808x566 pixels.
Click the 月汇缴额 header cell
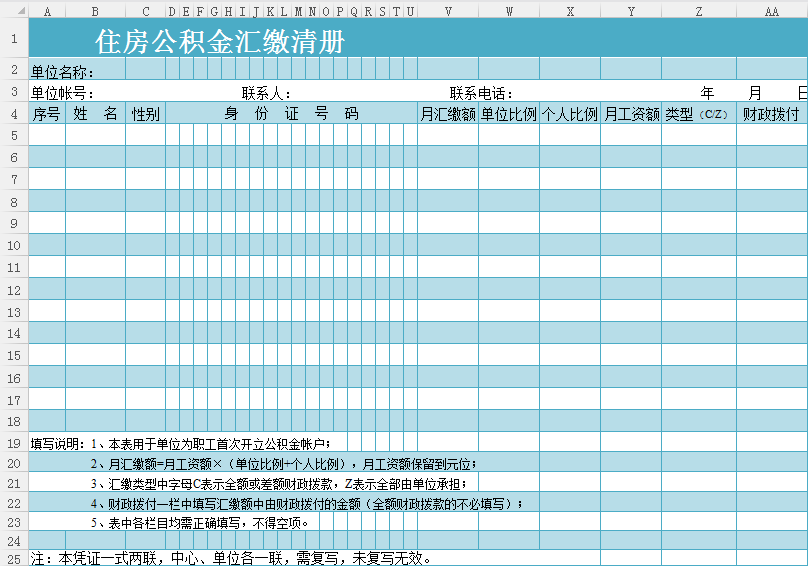pyautogui.click(x=447, y=114)
